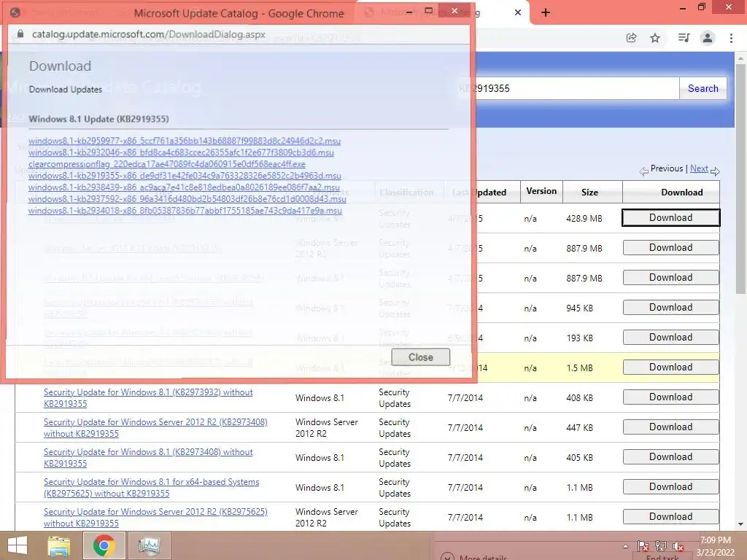The image size is (747, 560).
Task: Open Security Update KB2973932 without KB2919355 link
Action: 148,398
